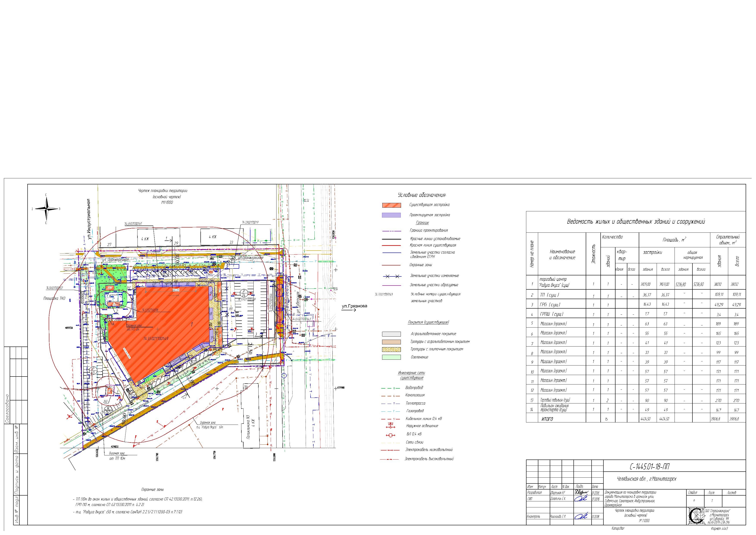Click the 'Кабельная линия 0,4 кВ' legend label
Viewport: 756px width, 535px height.
click(424, 419)
